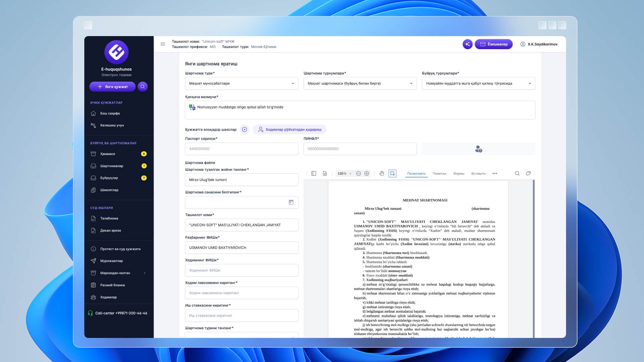Click the Янги ҳужжат button
Viewport: 644px width, 362px height.
tap(112, 87)
